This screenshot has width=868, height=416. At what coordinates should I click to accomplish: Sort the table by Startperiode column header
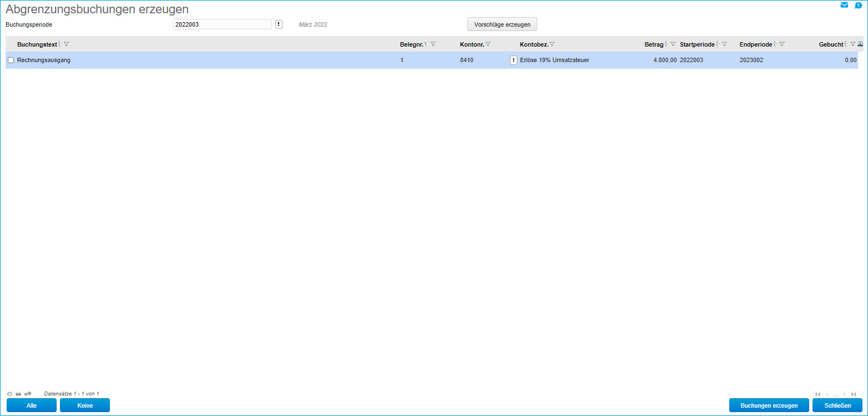(x=697, y=44)
